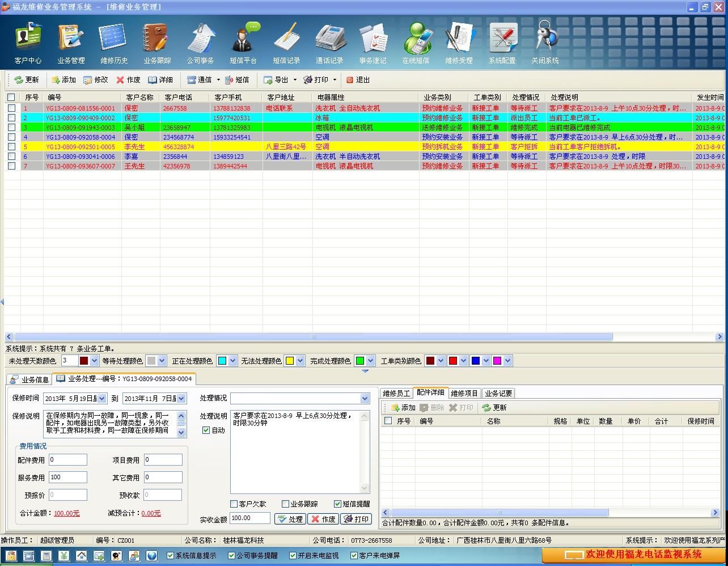728x566 pixels.
Task: Open 业务管理 from the top toolbar
Action: (71, 44)
